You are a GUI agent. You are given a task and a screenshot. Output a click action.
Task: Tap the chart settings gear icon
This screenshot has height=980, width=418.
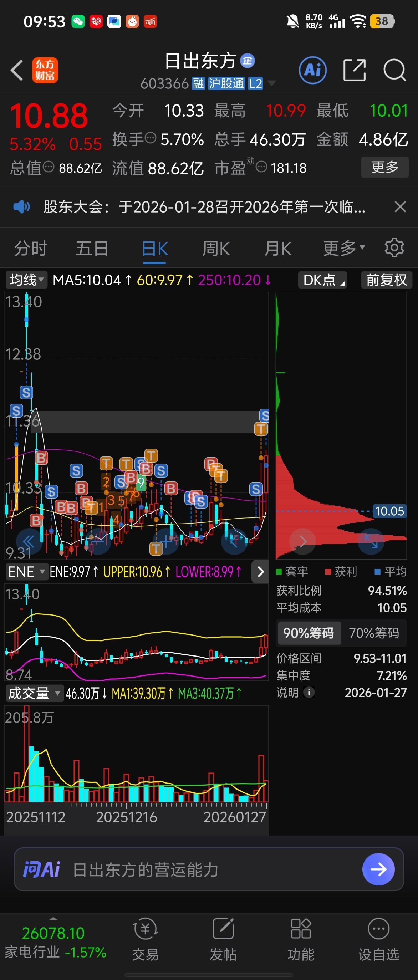click(x=394, y=248)
